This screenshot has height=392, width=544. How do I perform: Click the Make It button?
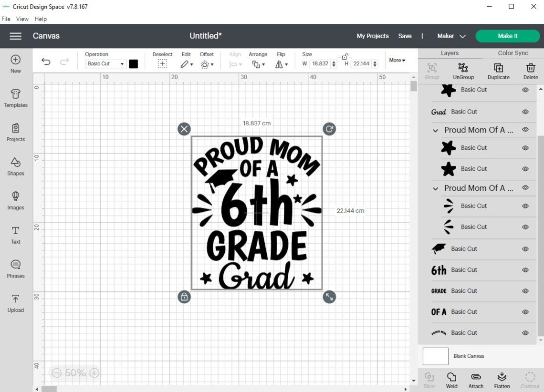(507, 36)
